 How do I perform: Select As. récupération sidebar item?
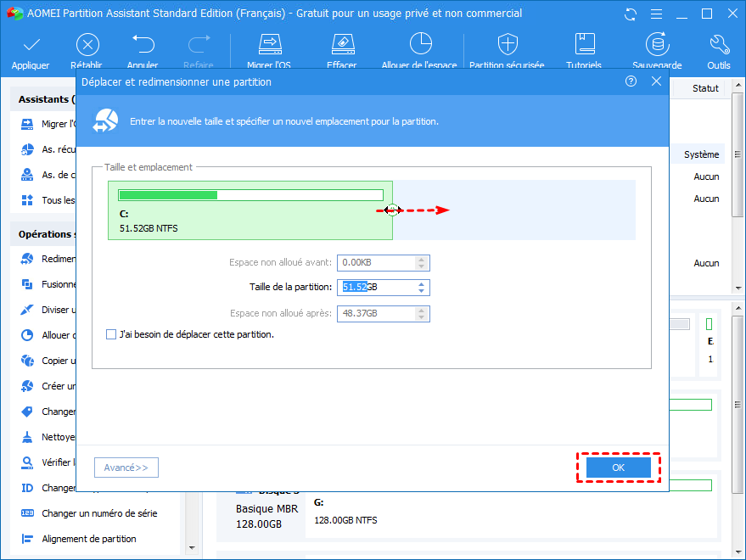(x=48, y=149)
